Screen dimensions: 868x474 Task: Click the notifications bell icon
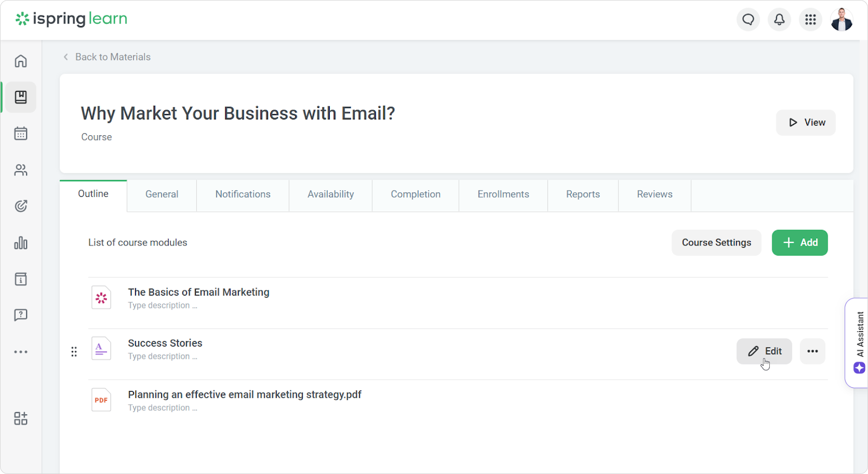tap(779, 20)
